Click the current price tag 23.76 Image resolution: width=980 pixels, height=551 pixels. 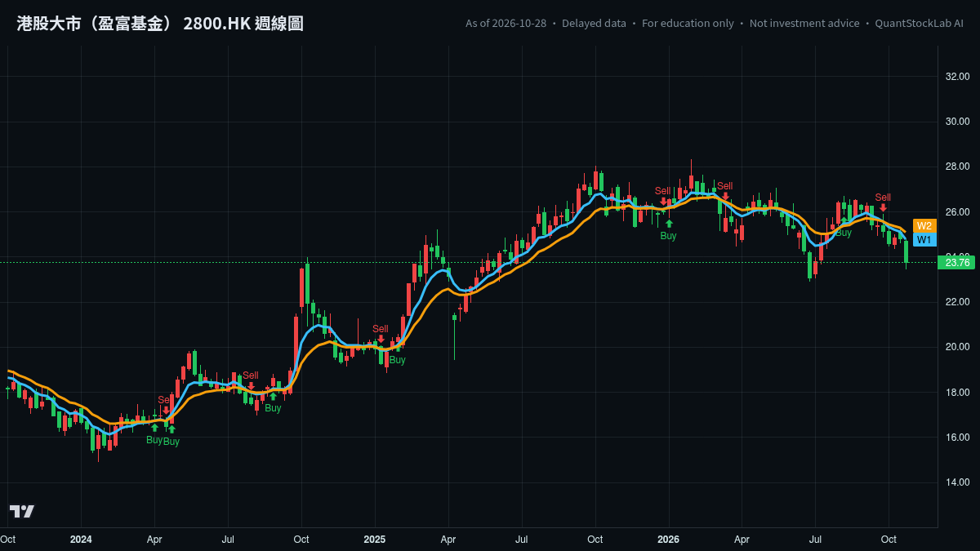pos(957,262)
